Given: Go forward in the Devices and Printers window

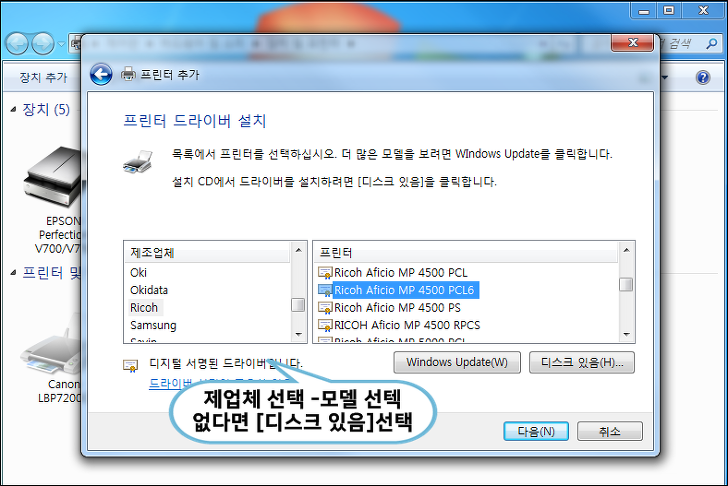Looking at the screenshot, I should click(43, 44).
